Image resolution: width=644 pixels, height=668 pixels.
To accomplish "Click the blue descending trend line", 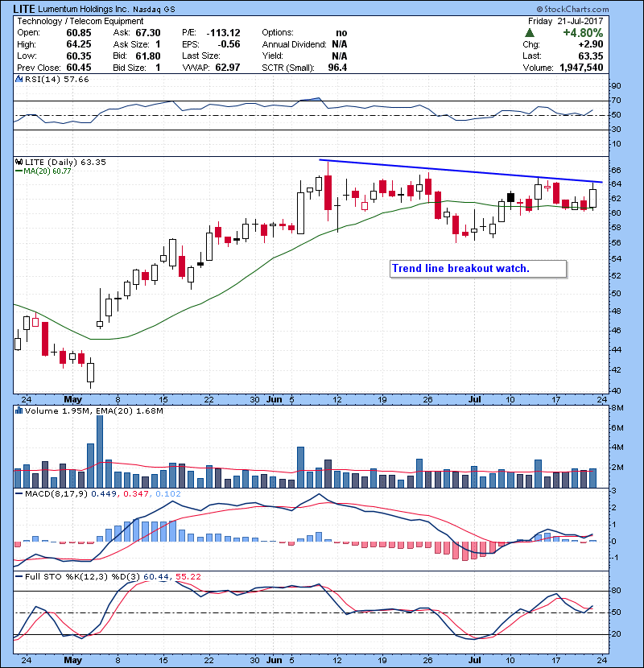I will coord(460,171).
